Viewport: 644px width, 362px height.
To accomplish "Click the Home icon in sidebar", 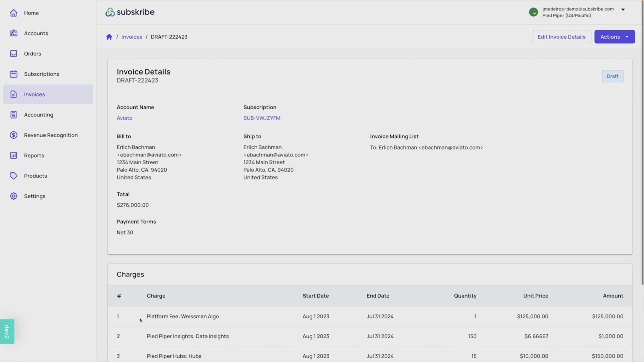I will click(14, 13).
